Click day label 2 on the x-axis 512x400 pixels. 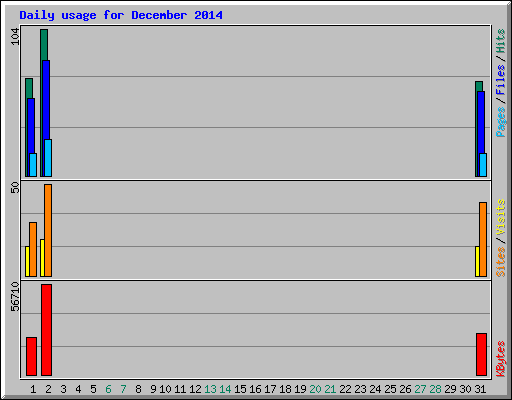point(48,389)
